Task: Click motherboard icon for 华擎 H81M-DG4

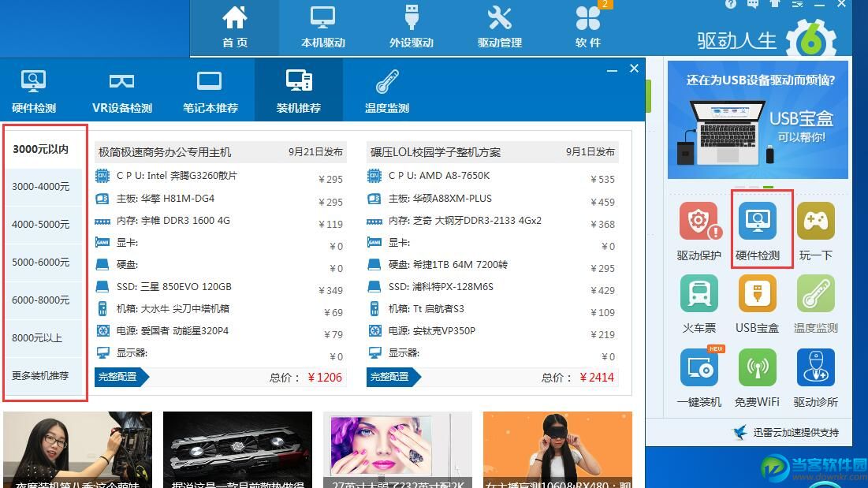Action: coord(102,198)
